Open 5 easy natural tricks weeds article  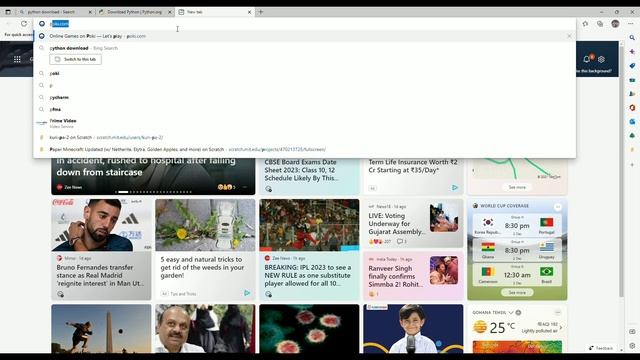coord(202,267)
